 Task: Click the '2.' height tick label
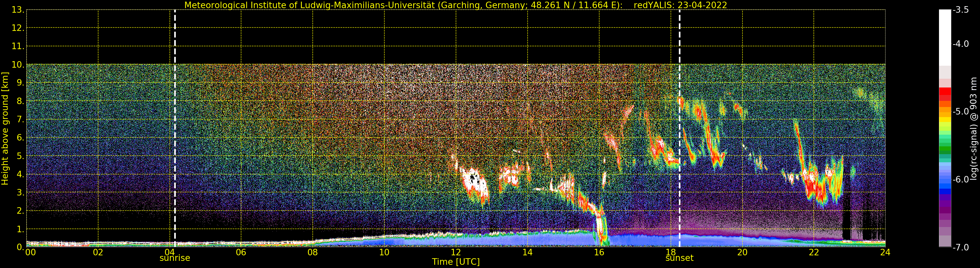coord(20,211)
